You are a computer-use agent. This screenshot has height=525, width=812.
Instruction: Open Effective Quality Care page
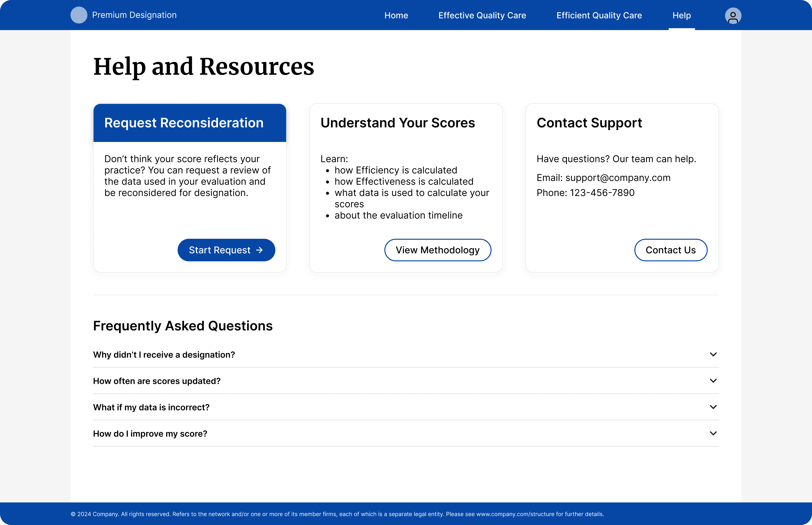[482, 15]
